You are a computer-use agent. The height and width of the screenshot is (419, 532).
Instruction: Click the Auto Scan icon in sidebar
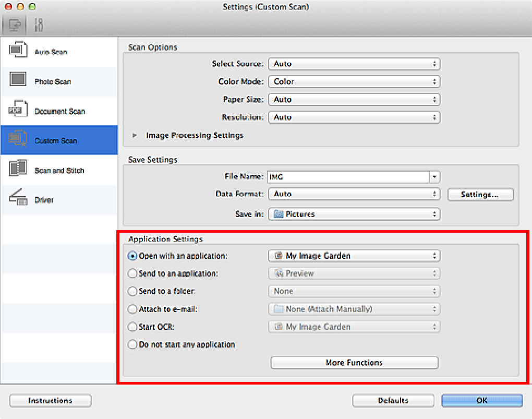18,49
